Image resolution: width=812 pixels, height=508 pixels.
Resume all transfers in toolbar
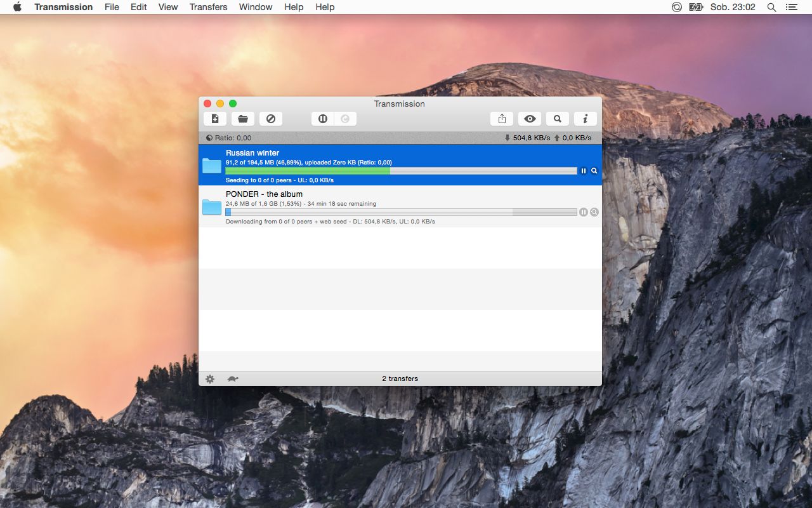(x=345, y=119)
